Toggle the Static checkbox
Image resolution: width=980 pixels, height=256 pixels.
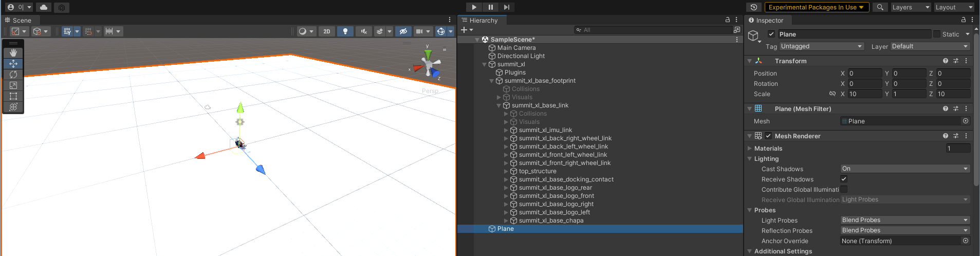tap(937, 34)
